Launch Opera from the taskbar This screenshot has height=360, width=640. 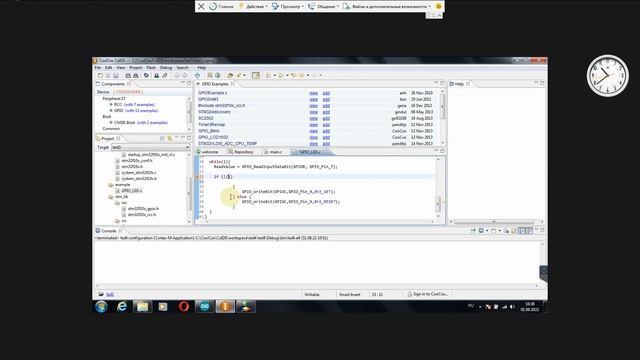[x=184, y=307]
